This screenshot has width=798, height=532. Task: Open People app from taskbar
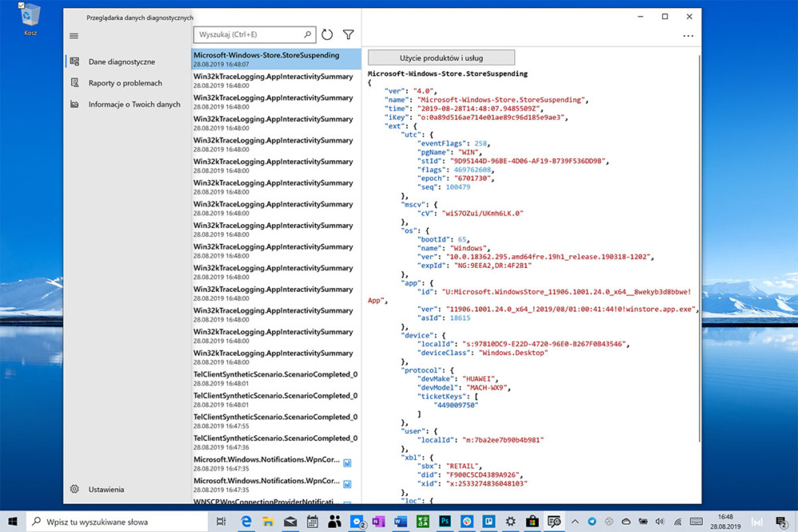334,522
